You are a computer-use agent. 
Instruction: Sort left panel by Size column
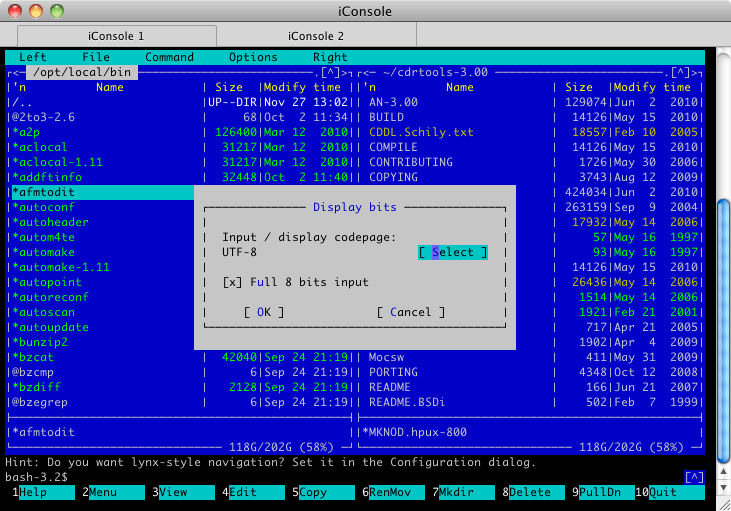coord(229,87)
